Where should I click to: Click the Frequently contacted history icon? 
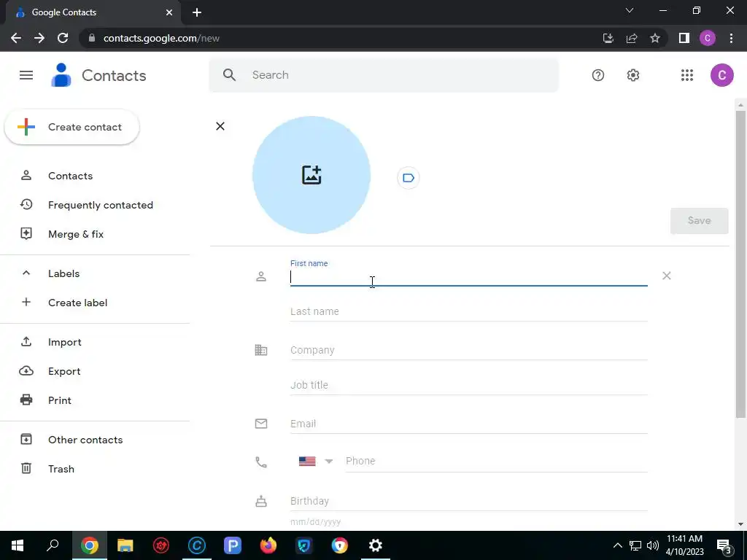[26, 205]
